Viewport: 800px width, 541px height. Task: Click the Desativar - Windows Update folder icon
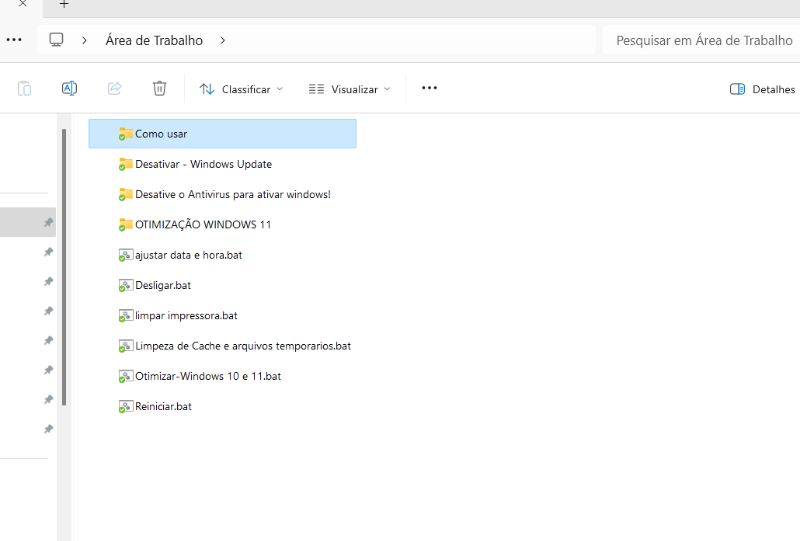pyautogui.click(x=126, y=164)
